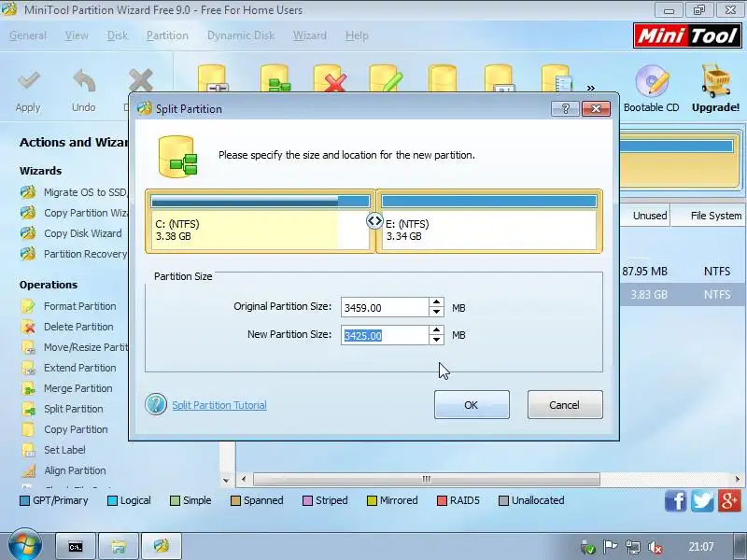747x560 pixels.
Task: Open the Wizard menu
Action: pos(310,35)
